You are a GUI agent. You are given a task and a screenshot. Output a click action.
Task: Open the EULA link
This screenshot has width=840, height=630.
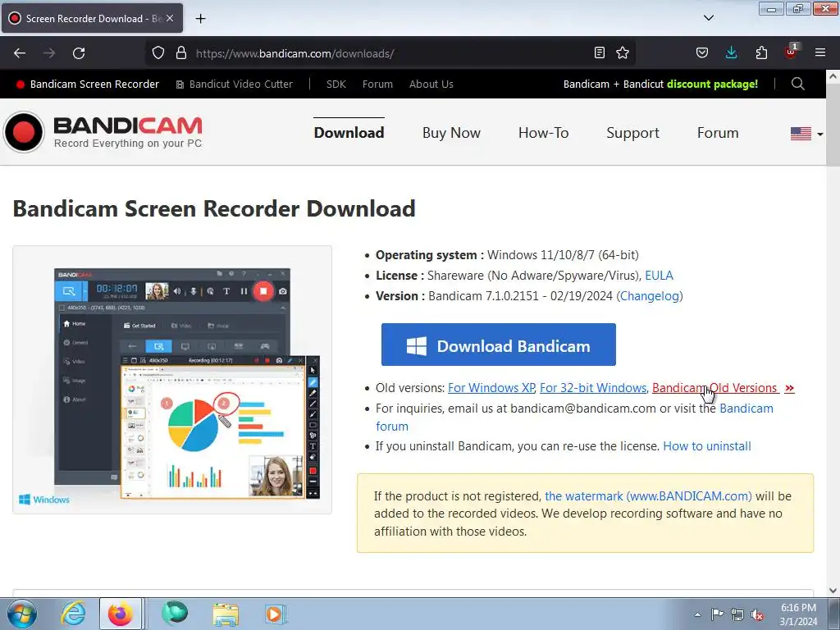click(x=659, y=276)
